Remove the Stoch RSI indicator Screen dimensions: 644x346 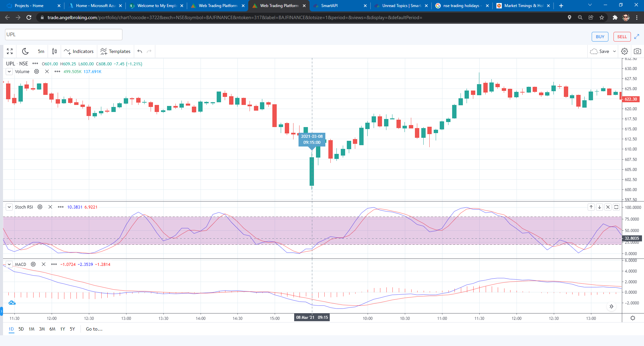pyautogui.click(x=50, y=207)
